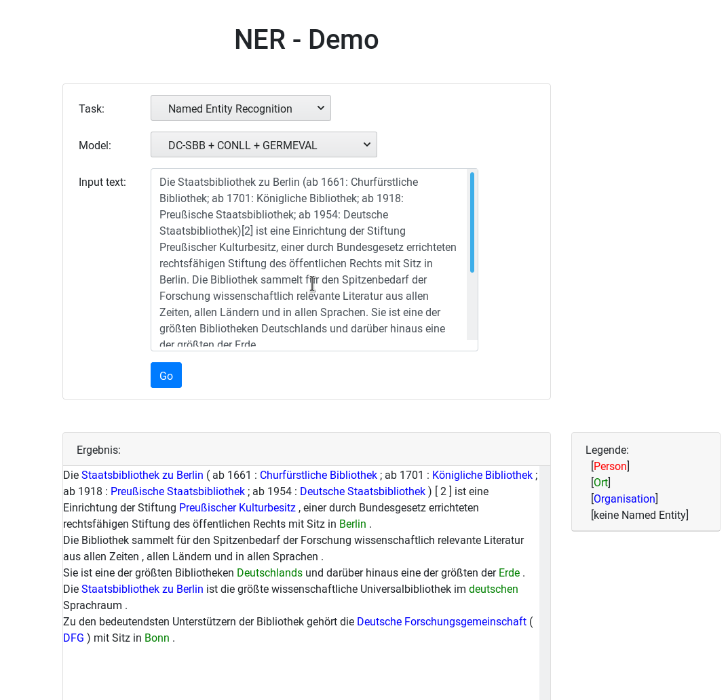Select the 'Churfürstliche Bibliothek' organisation entity
This screenshot has width=728, height=700.
318,475
